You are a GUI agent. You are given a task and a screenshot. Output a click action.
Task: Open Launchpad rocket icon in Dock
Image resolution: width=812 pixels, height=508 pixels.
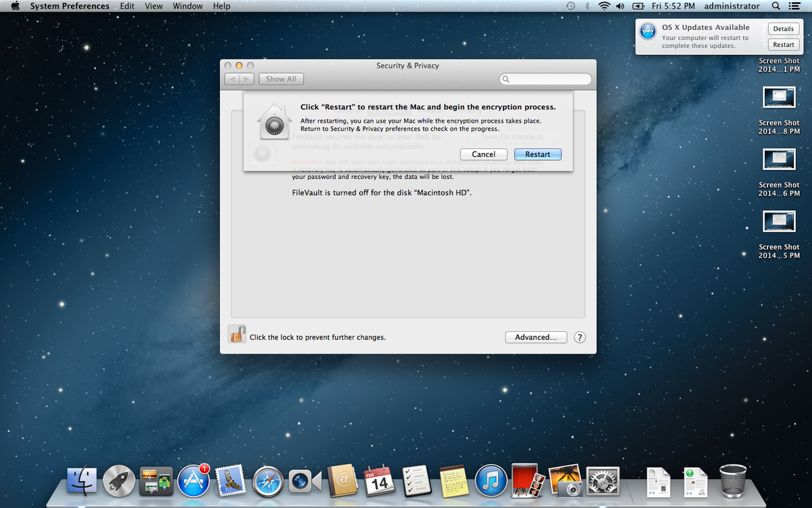click(x=119, y=481)
